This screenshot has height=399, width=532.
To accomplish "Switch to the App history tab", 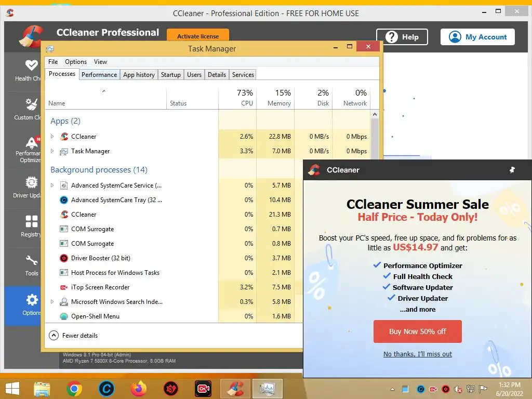I will (139, 75).
